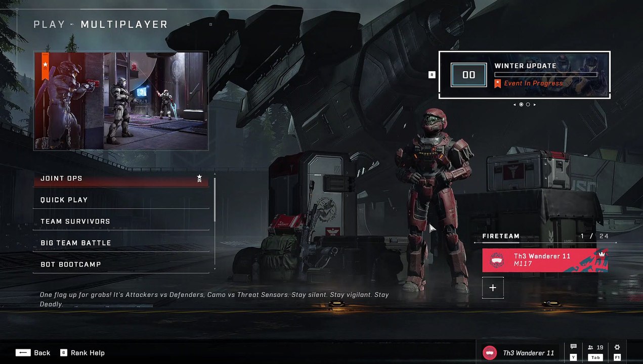
Task: Click the helmet emblem in bottom player bar
Action: (x=489, y=353)
